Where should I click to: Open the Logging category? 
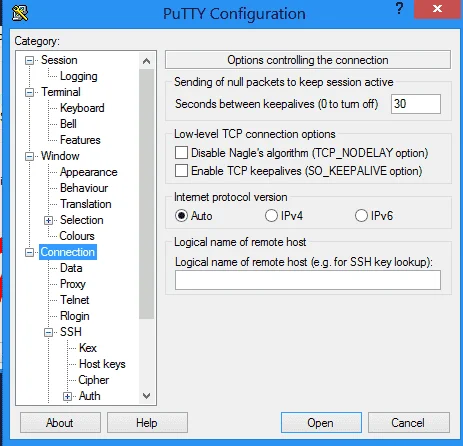(79, 76)
